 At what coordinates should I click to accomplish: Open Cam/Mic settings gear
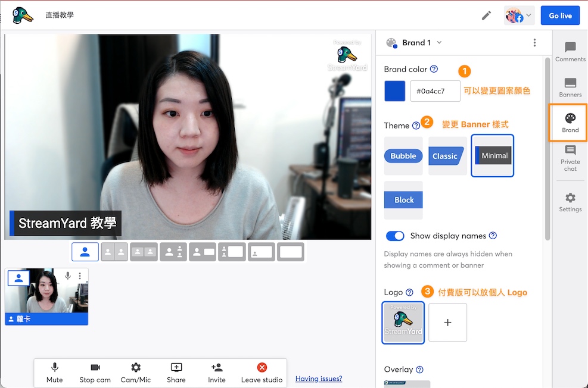tap(135, 373)
